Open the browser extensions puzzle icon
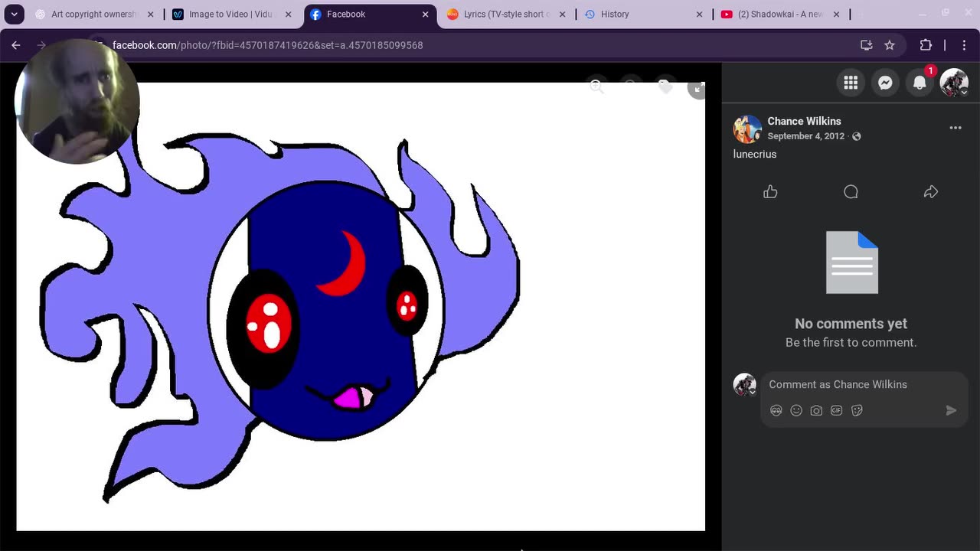 coord(926,45)
